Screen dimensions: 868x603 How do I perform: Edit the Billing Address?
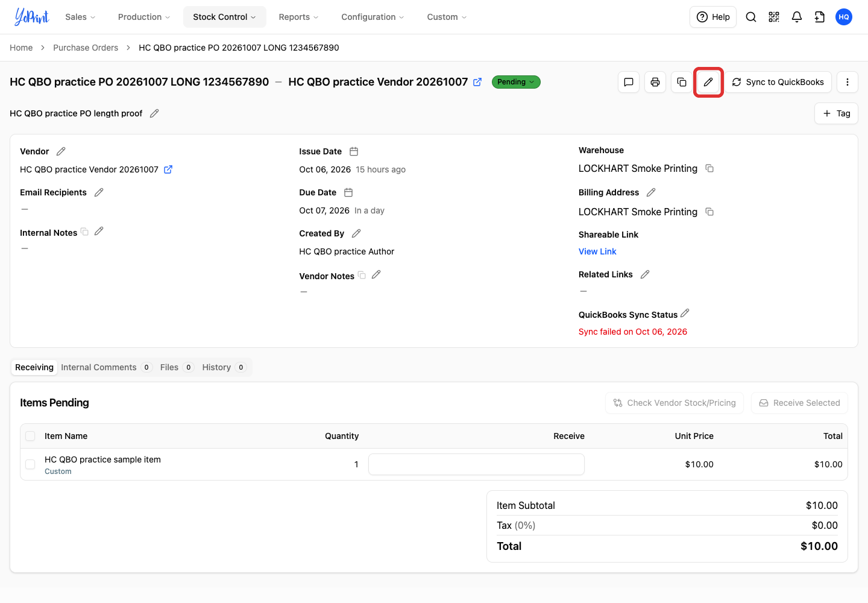(x=651, y=192)
